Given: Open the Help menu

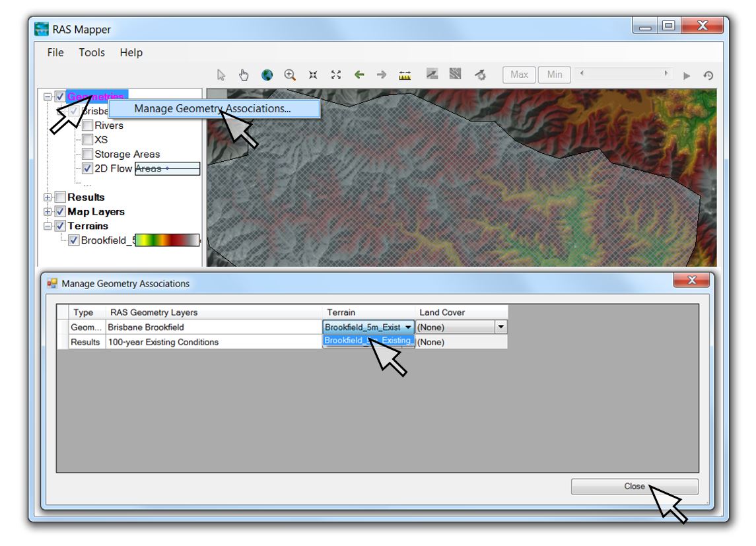Looking at the screenshot, I should [131, 53].
